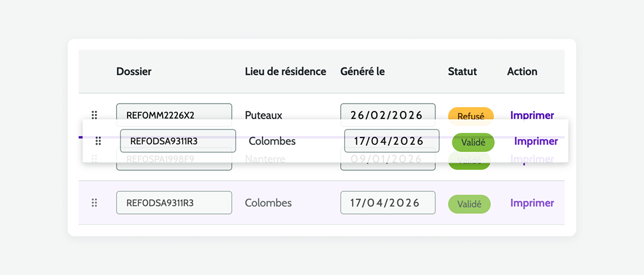Screen dimensions: 644x275
Task: Select the Statut column header
Action: click(x=463, y=72)
